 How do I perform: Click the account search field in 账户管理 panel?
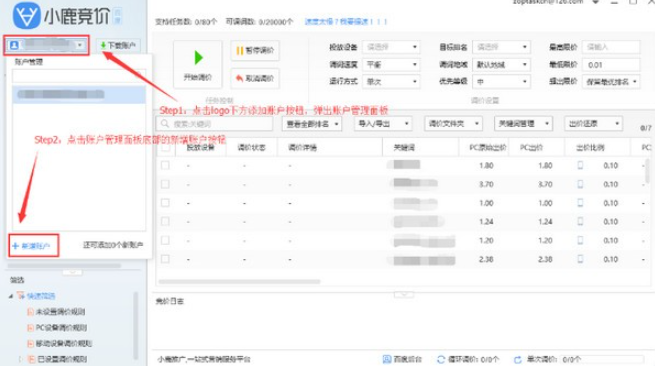(x=79, y=76)
